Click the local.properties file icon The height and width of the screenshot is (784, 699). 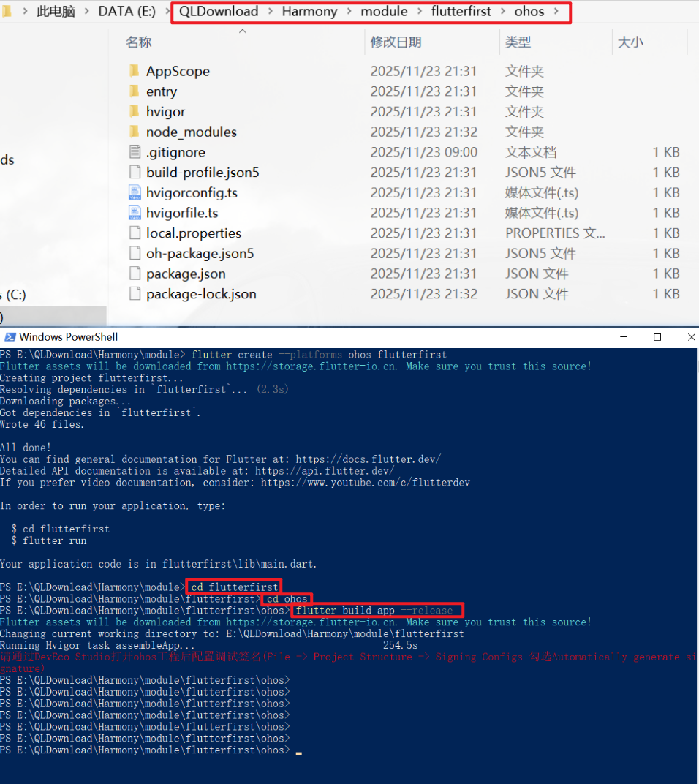coord(135,233)
